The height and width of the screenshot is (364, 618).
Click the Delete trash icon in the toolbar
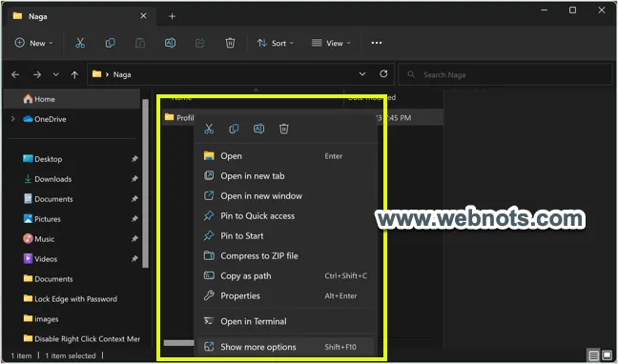pyautogui.click(x=230, y=43)
